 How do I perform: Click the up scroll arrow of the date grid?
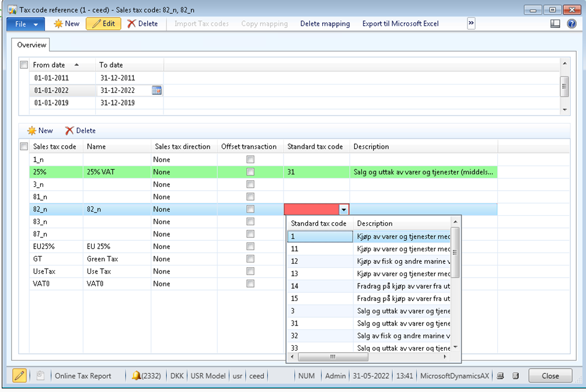[x=564, y=64]
